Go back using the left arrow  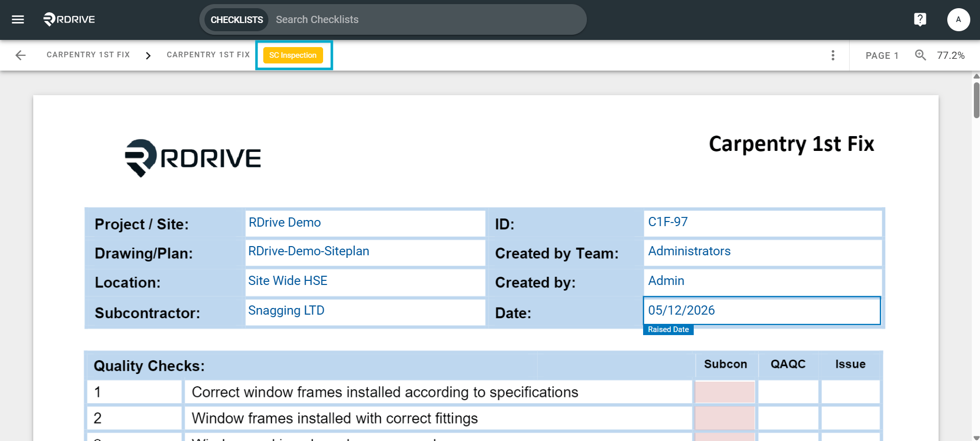tap(20, 55)
